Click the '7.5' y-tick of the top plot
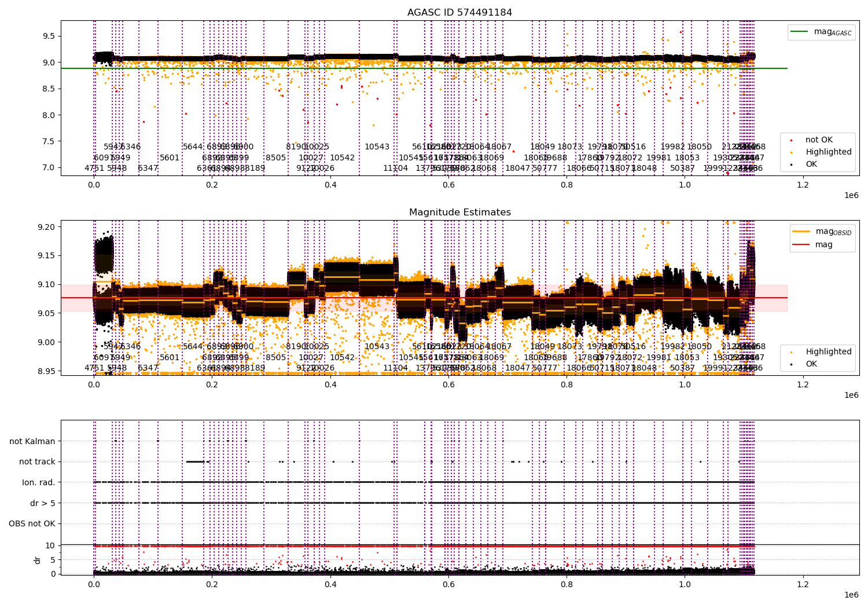The height and width of the screenshot is (608, 868). [49, 141]
